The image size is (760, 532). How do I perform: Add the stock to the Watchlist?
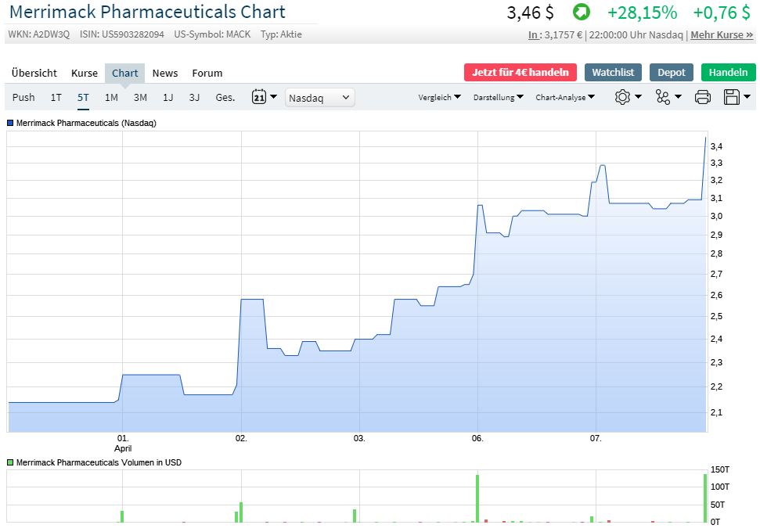pos(613,71)
